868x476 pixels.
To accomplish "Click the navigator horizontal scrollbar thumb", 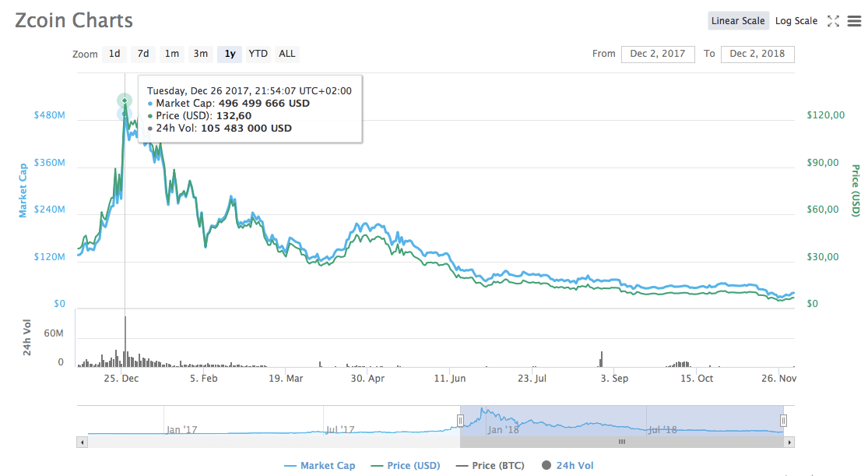I will [622, 443].
